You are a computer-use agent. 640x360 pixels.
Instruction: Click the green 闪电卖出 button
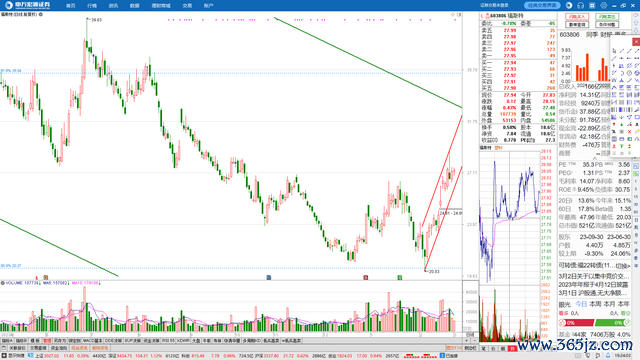point(607,17)
